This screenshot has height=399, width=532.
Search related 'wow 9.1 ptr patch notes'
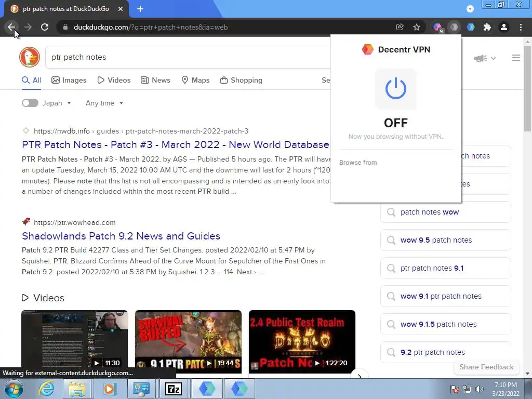(445, 296)
